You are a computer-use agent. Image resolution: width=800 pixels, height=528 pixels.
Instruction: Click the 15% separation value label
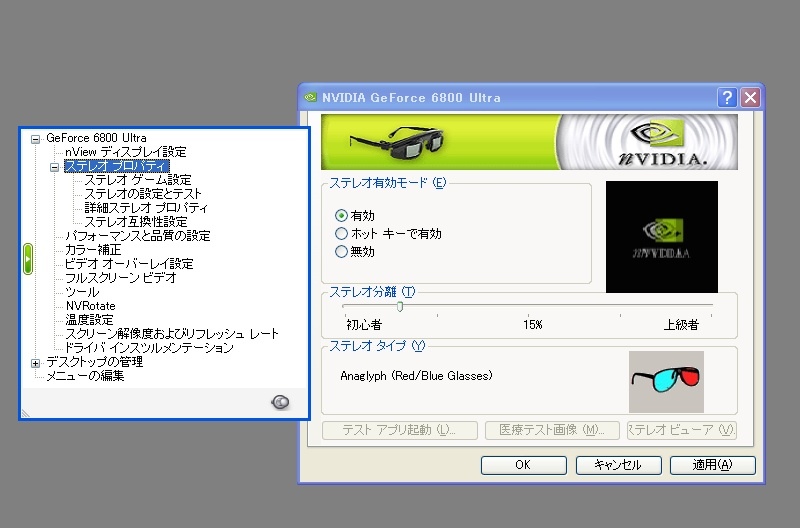point(533,324)
